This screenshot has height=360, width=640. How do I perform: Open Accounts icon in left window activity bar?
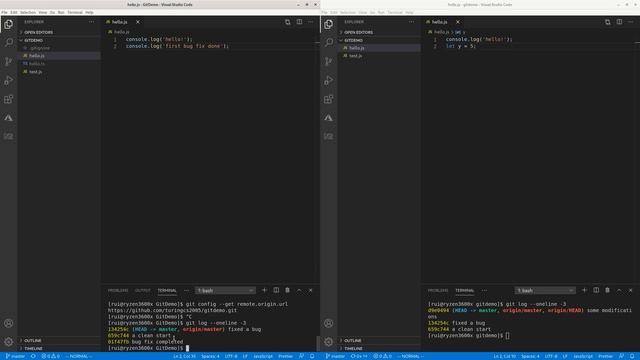click(x=9, y=323)
